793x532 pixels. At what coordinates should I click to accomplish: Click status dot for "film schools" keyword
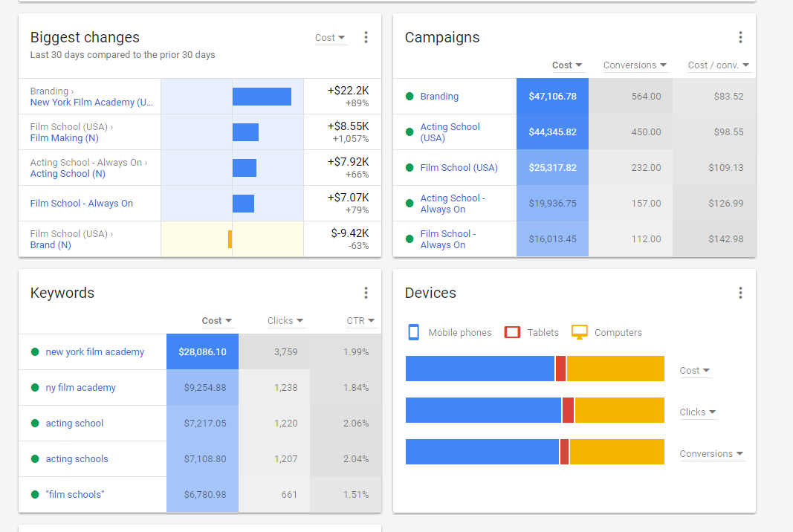tap(35, 495)
